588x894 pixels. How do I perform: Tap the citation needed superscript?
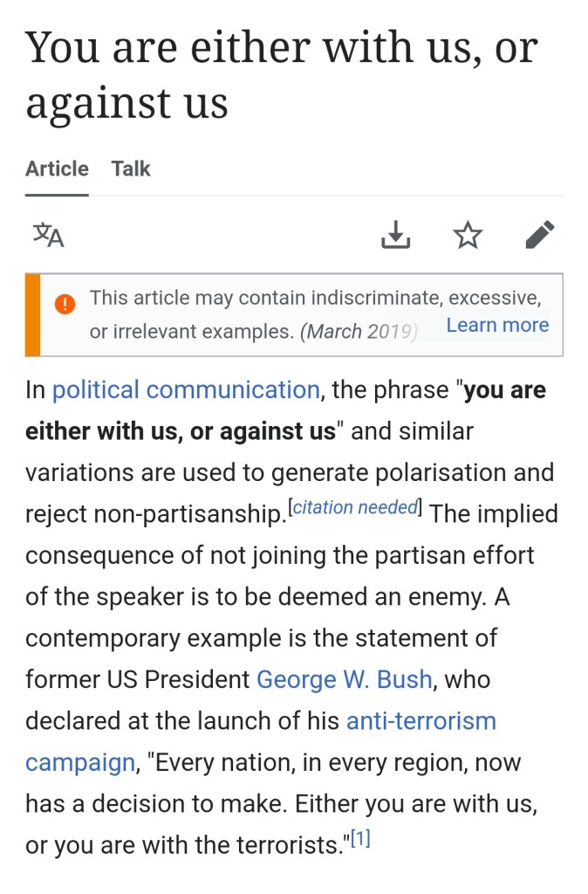[355, 508]
